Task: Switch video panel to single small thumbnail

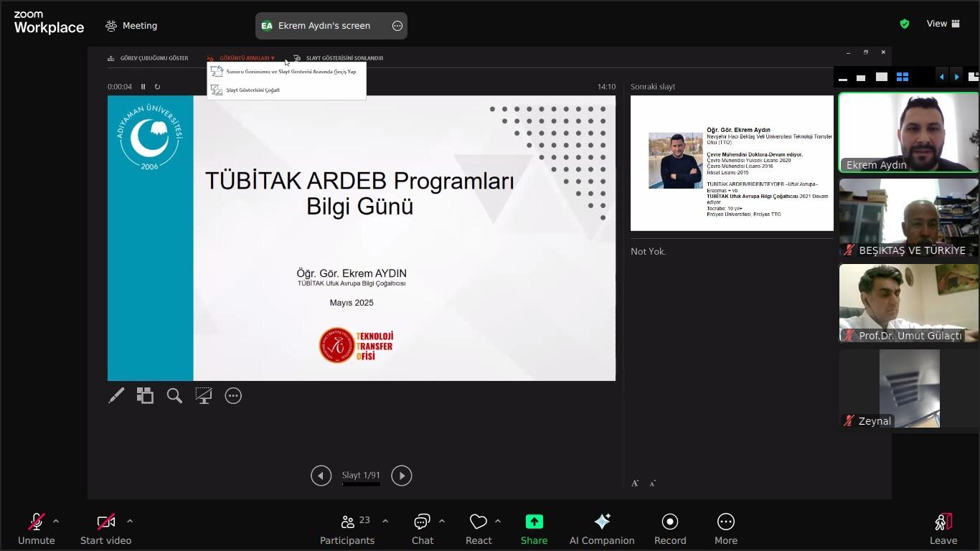Action: (x=861, y=77)
